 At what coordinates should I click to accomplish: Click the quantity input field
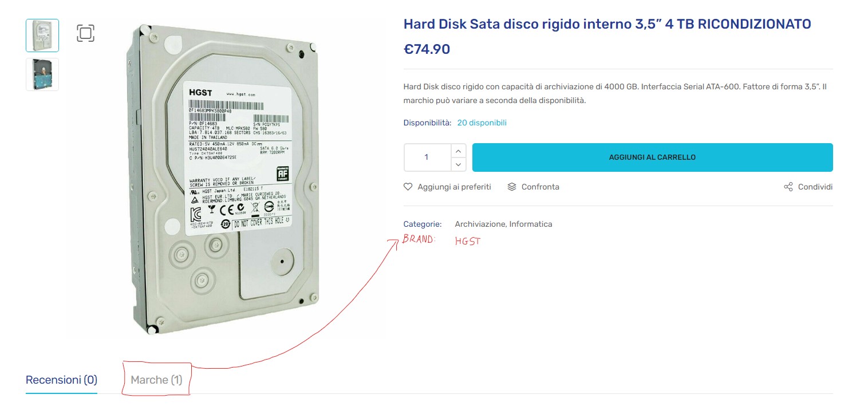(427, 157)
